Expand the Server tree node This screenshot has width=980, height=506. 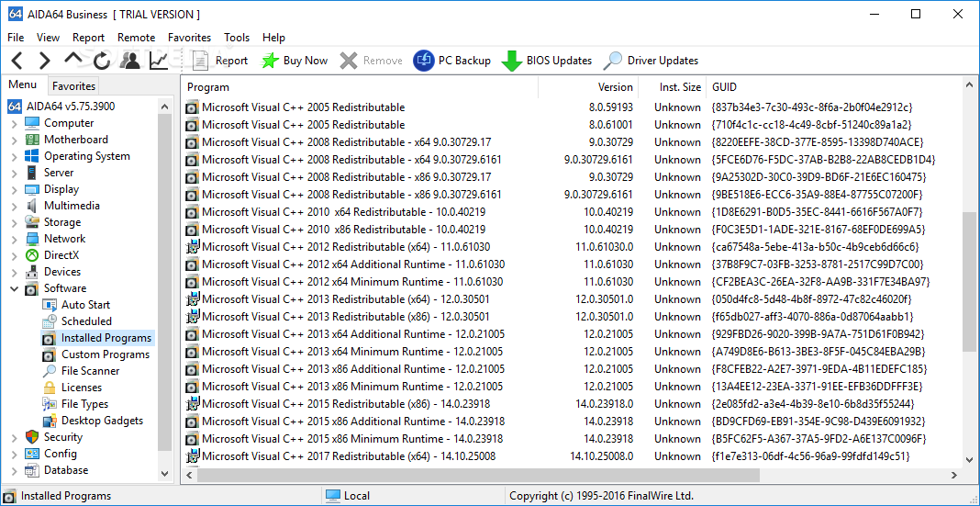pos(14,173)
